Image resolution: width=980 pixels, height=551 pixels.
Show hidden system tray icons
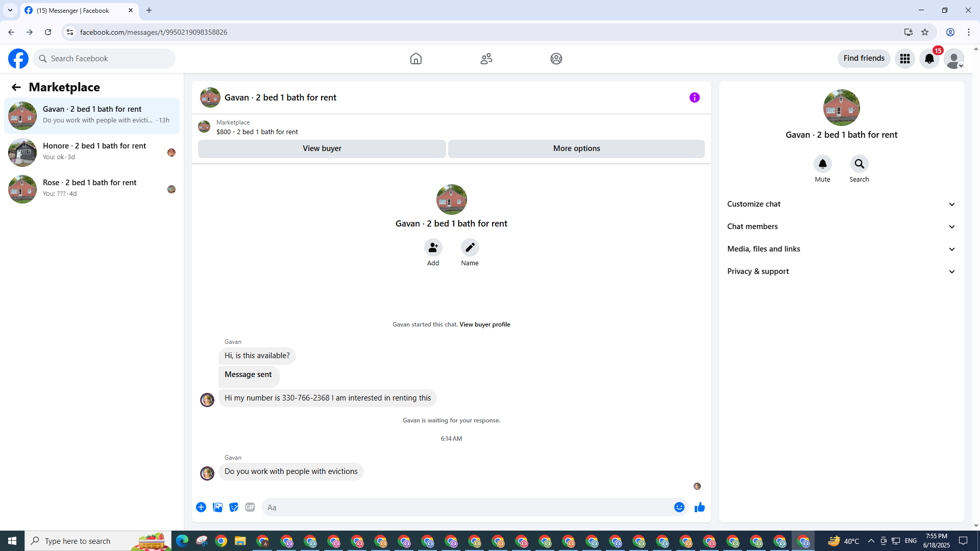pyautogui.click(x=871, y=541)
